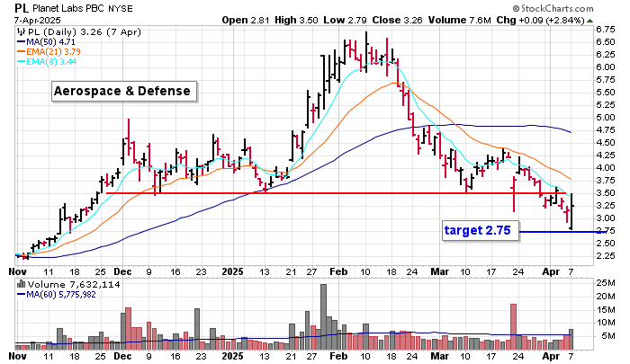Click the Low 2.79 value
Screen dimensions: 630x364
[x=345, y=20]
